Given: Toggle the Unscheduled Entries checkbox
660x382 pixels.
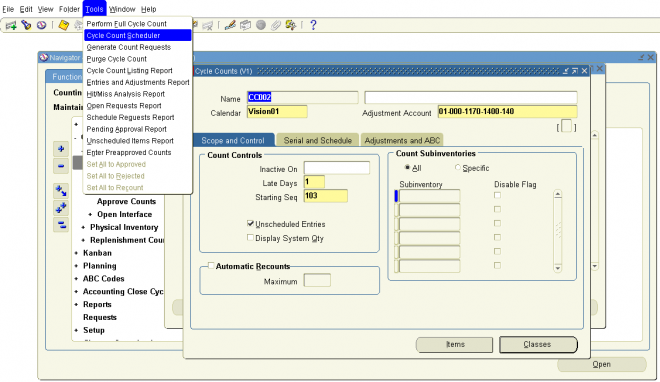Looking at the screenshot, I should tap(250, 224).
